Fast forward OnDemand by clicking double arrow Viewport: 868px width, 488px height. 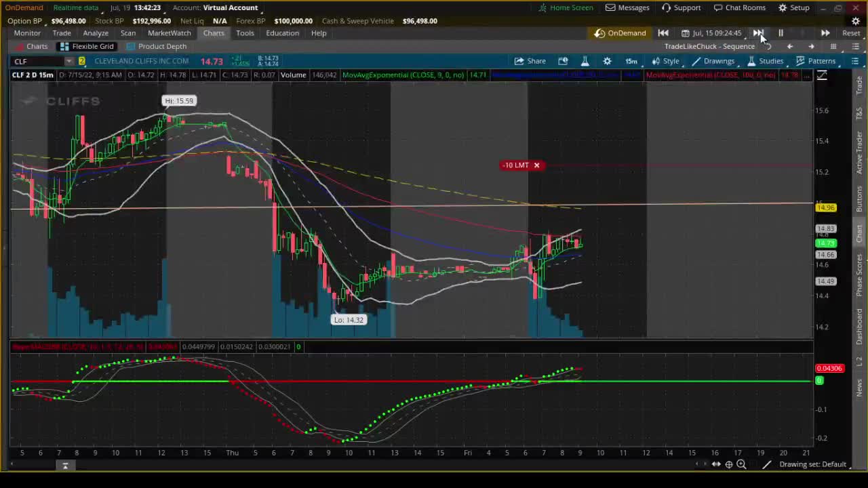(x=758, y=33)
